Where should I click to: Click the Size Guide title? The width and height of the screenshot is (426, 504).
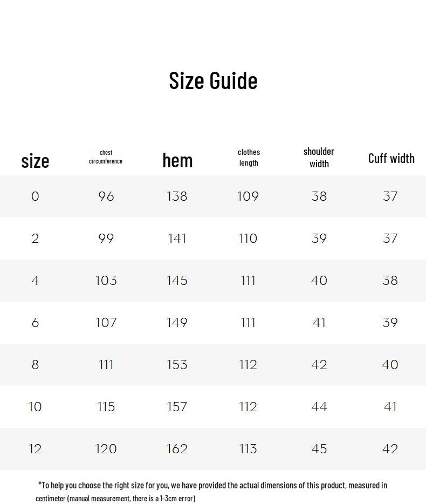213,80
